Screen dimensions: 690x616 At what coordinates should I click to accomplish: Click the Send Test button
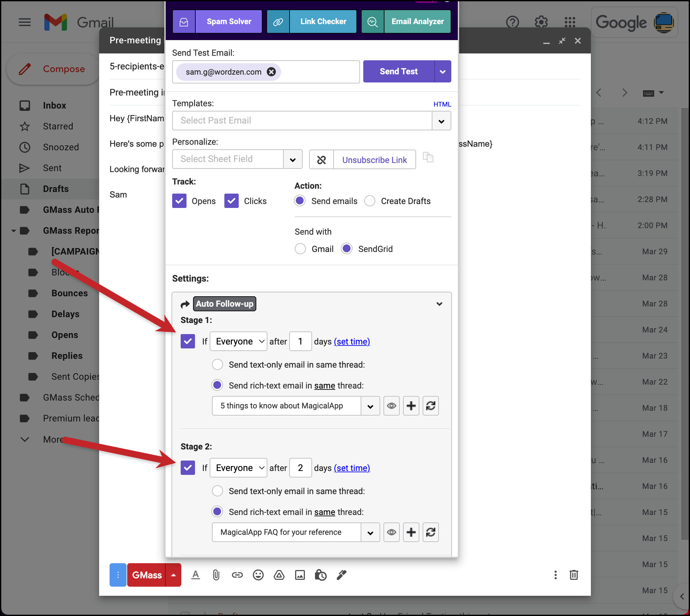[x=398, y=71]
